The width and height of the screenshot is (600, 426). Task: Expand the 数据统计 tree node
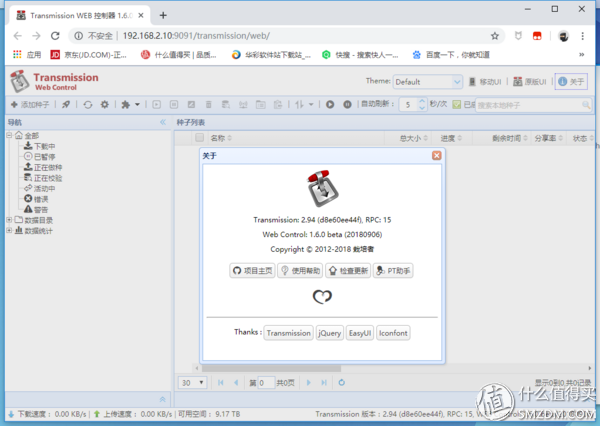click(9, 230)
